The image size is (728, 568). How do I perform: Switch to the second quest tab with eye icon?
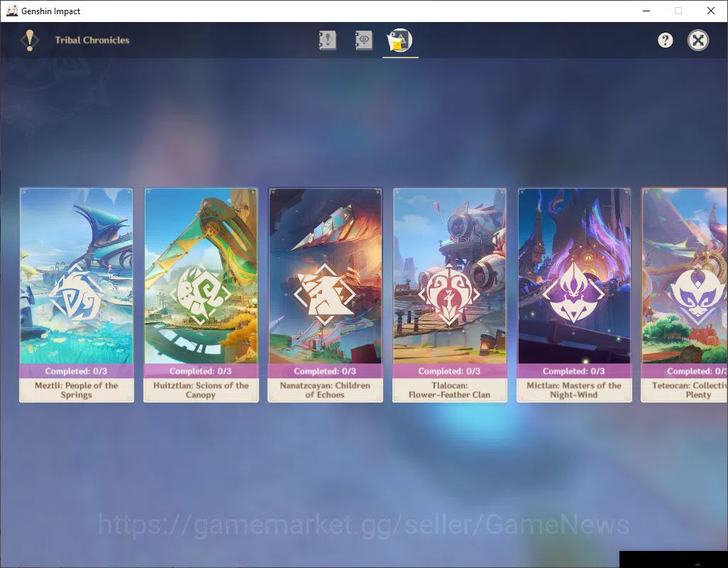(x=363, y=40)
